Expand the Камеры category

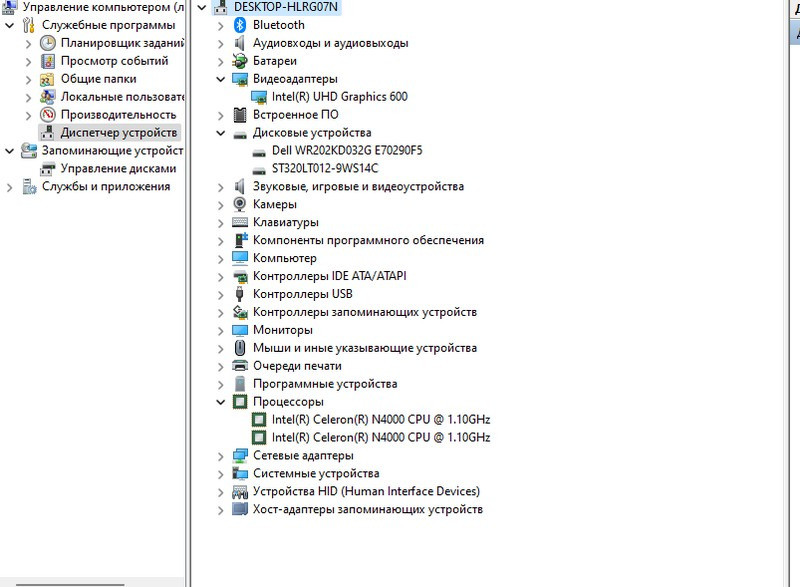tap(220, 205)
